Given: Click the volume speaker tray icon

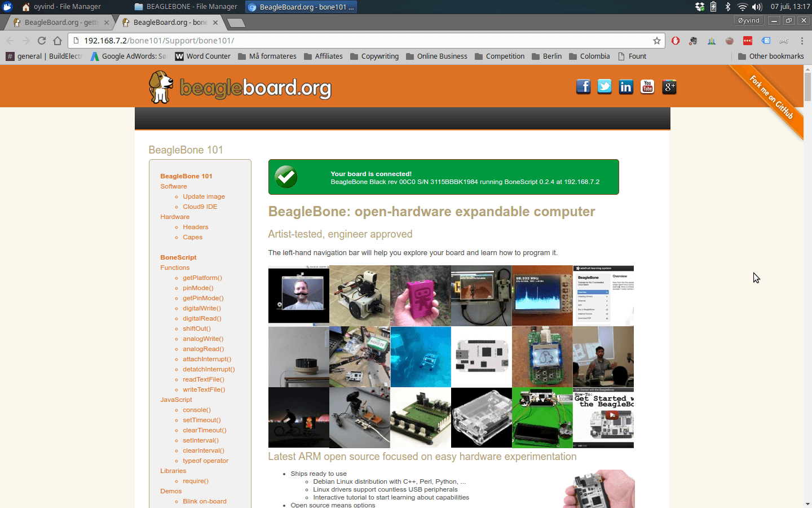Looking at the screenshot, I should (757, 7).
